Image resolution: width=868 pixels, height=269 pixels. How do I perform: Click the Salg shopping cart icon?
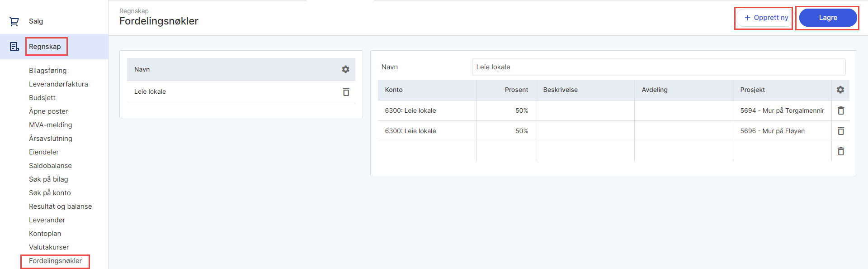(x=14, y=21)
